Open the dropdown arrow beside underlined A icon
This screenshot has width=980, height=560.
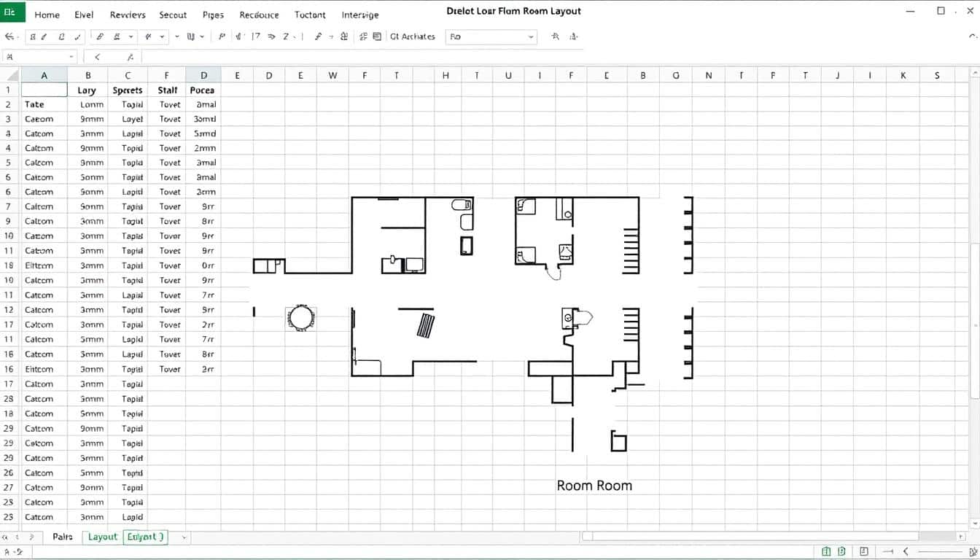tap(131, 36)
